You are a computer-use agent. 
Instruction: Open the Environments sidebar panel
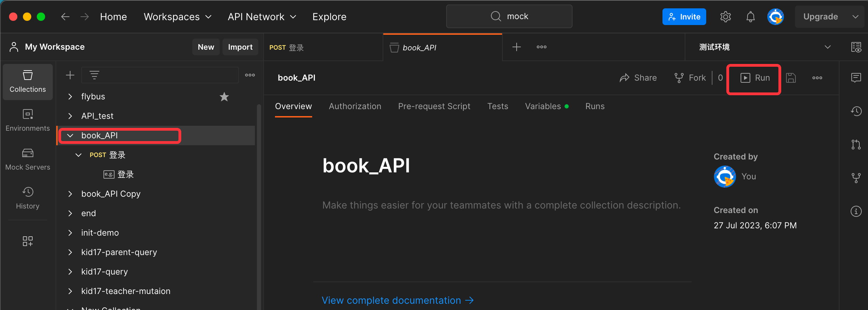(28, 120)
